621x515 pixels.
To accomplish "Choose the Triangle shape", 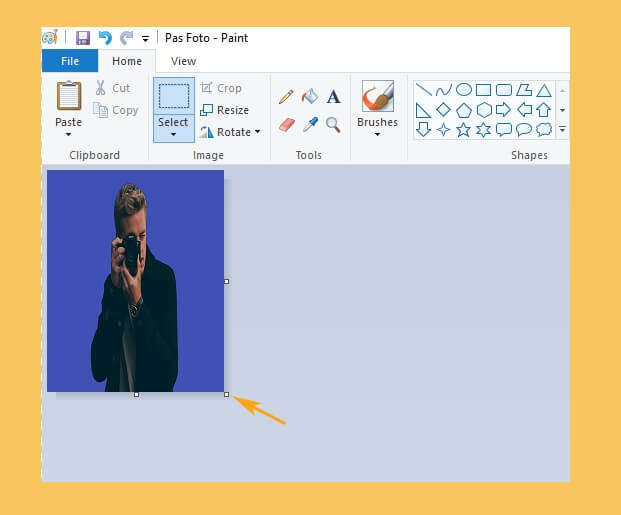I will pyautogui.click(x=544, y=90).
